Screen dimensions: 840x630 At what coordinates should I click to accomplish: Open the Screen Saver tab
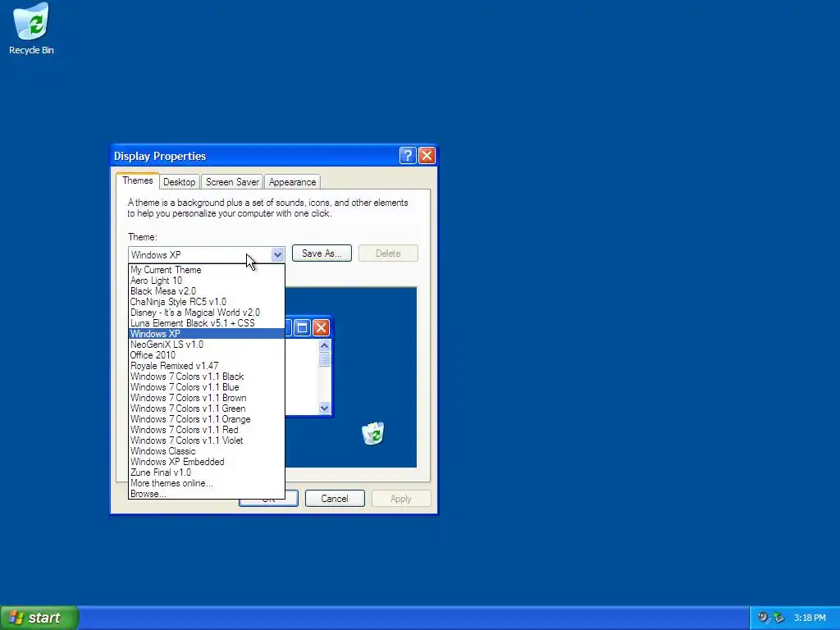tap(232, 182)
